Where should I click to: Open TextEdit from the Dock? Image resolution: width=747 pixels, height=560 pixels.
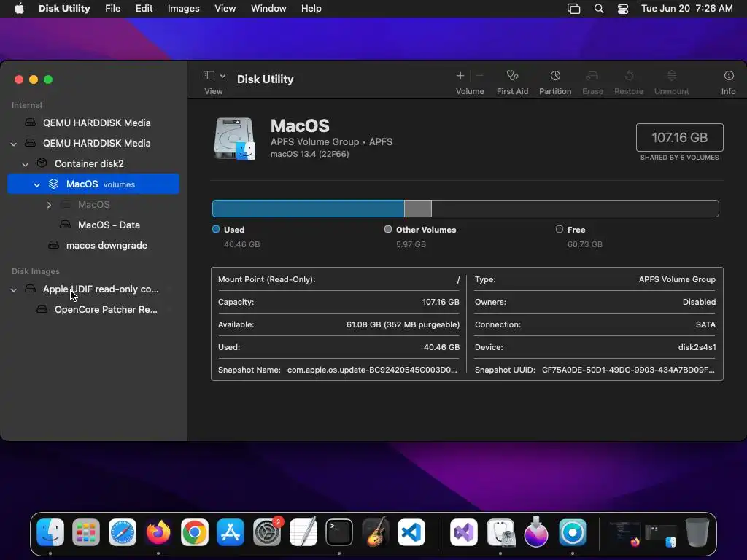point(303,532)
